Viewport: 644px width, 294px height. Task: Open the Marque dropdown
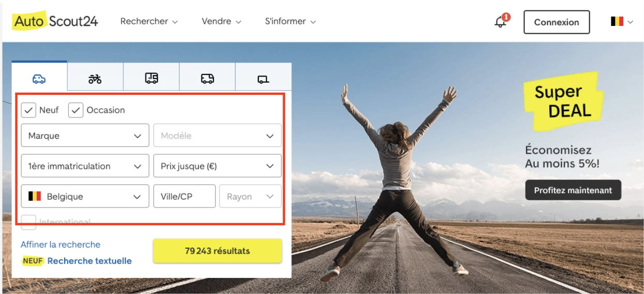(x=85, y=136)
